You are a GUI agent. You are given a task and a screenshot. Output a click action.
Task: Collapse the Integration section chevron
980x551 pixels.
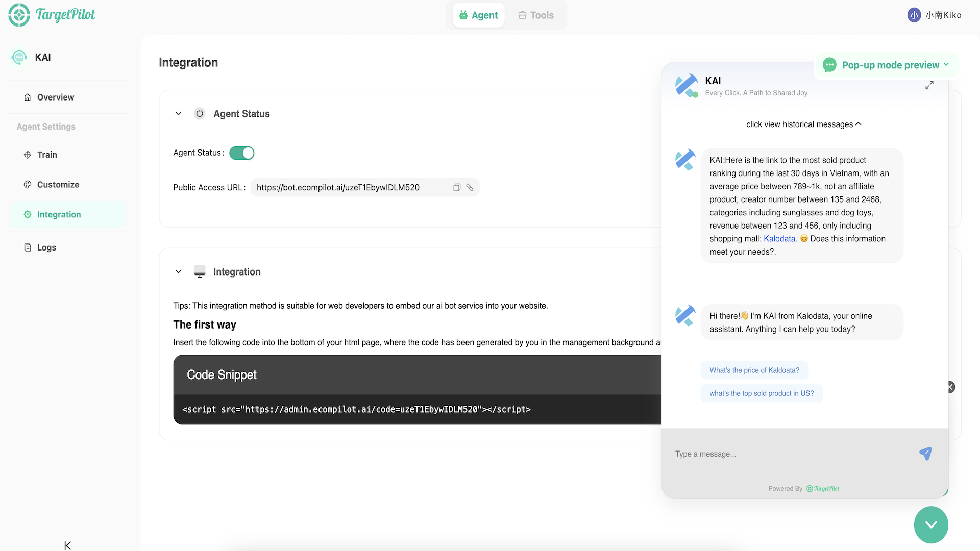point(178,271)
